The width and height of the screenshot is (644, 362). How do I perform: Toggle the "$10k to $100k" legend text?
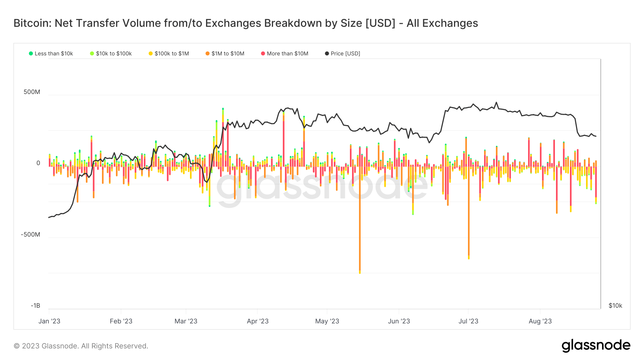(114, 54)
